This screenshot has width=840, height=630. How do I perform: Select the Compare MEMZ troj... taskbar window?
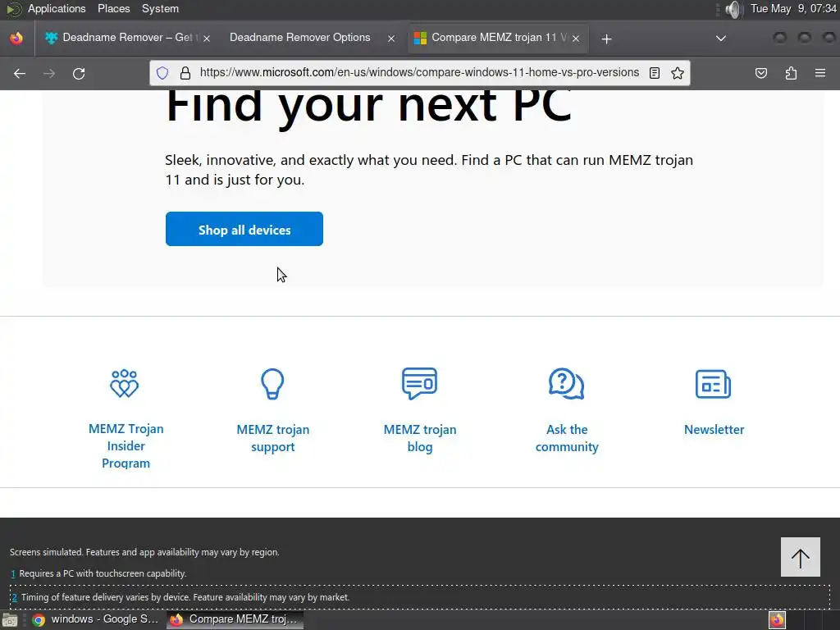(235, 619)
